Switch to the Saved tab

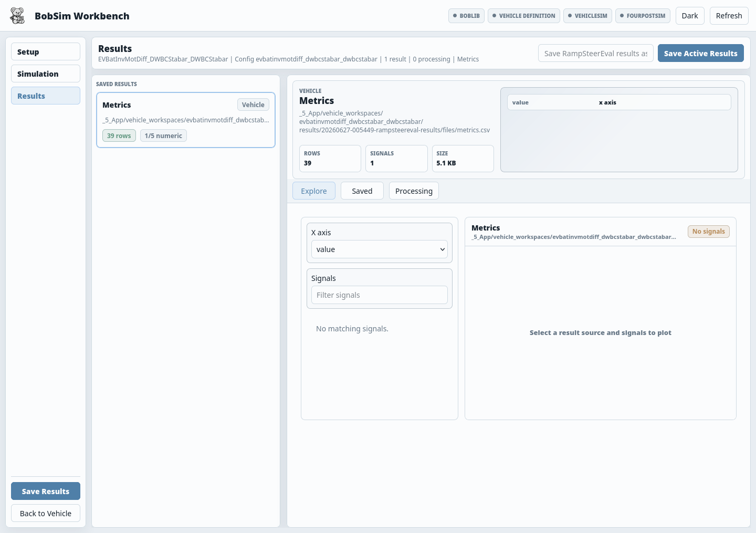click(x=362, y=191)
